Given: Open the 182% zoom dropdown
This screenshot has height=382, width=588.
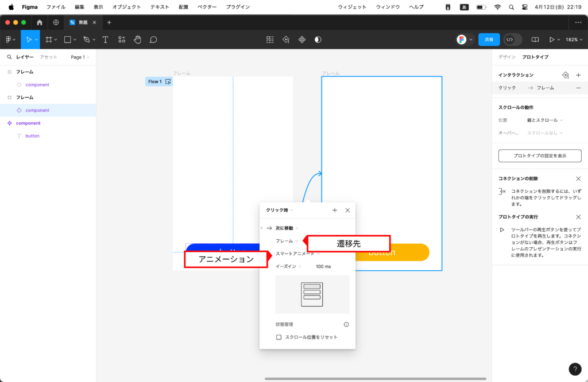Looking at the screenshot, I should tap(572, 40).
